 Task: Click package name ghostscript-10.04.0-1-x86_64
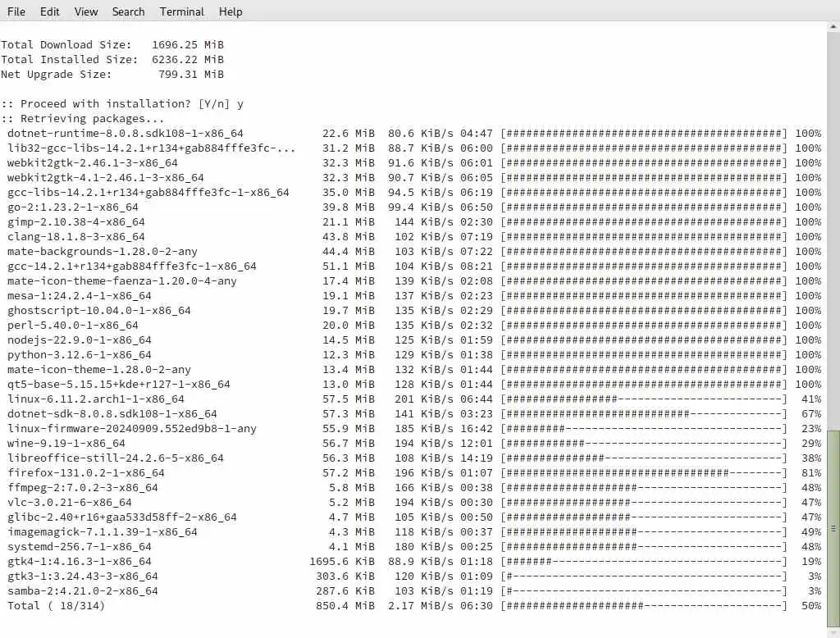click(98, 311)
